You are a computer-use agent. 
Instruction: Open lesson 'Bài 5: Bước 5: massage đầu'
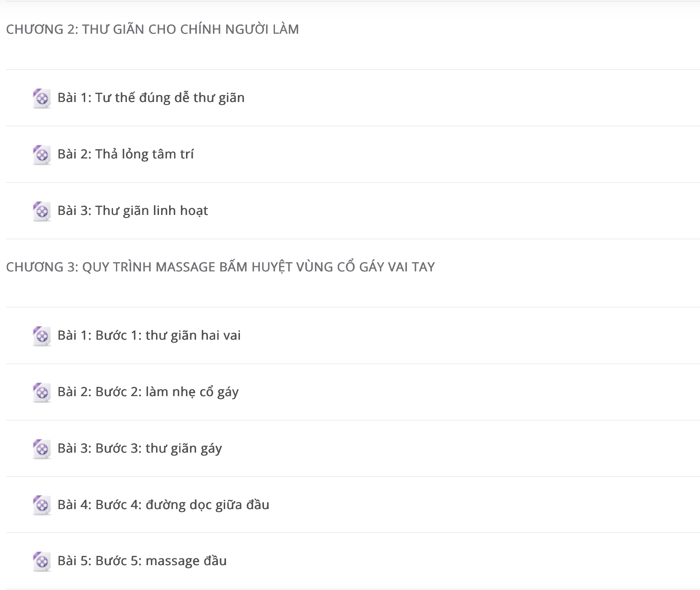pyautogui.click(x=142, y=561)
